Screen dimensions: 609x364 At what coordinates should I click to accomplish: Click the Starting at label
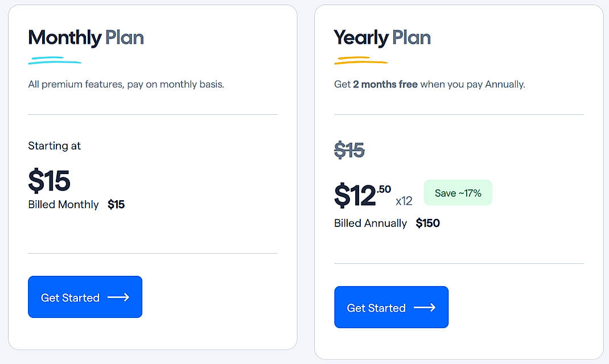point(54,146)
